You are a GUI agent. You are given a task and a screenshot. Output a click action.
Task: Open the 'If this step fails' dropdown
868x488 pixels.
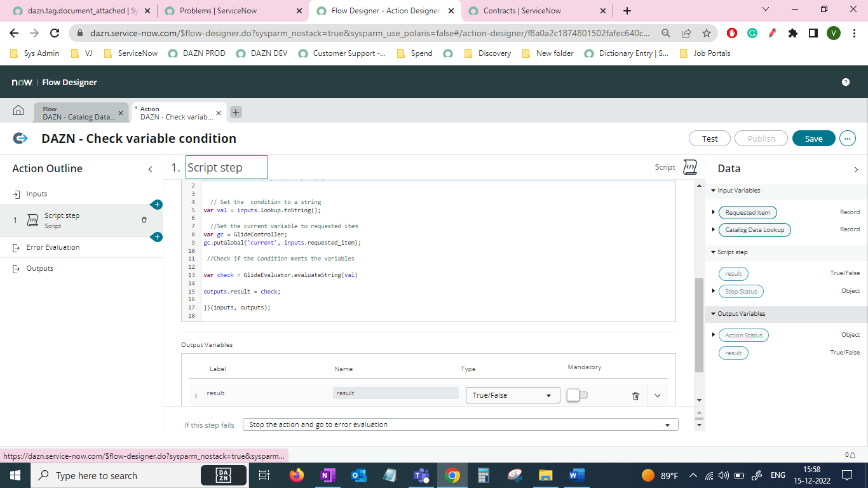460,424
